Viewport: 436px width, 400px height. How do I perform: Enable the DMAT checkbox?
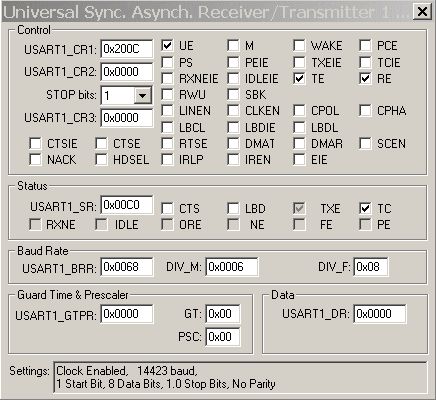[x=233, y=143]
